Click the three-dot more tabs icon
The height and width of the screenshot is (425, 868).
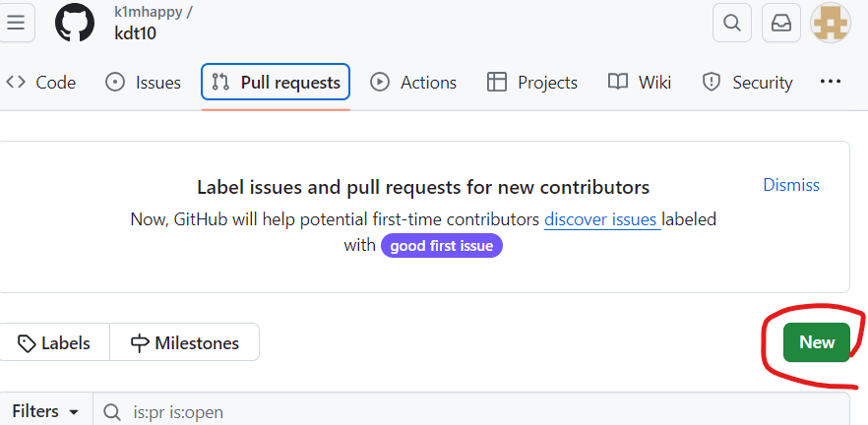831,82
